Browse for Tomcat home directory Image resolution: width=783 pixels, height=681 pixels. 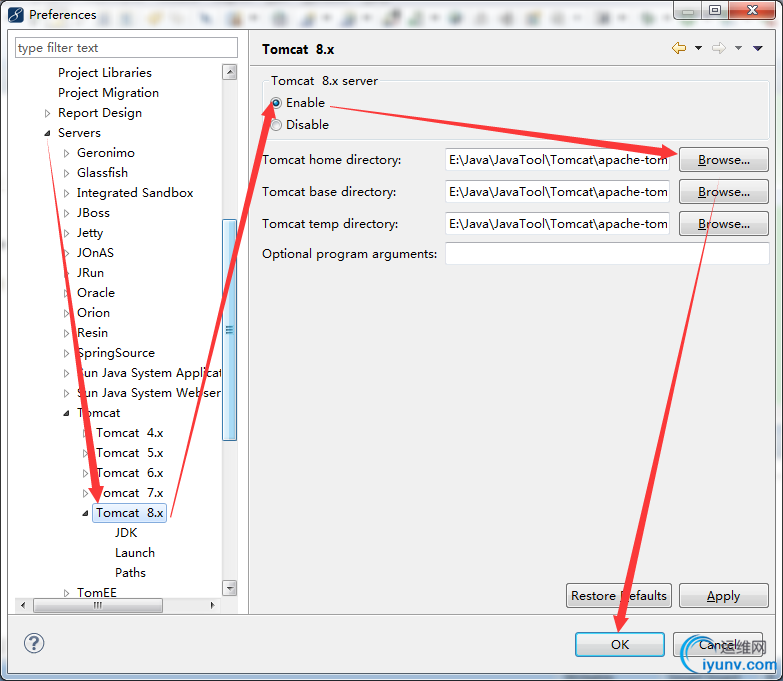click(x=724, y=160)
